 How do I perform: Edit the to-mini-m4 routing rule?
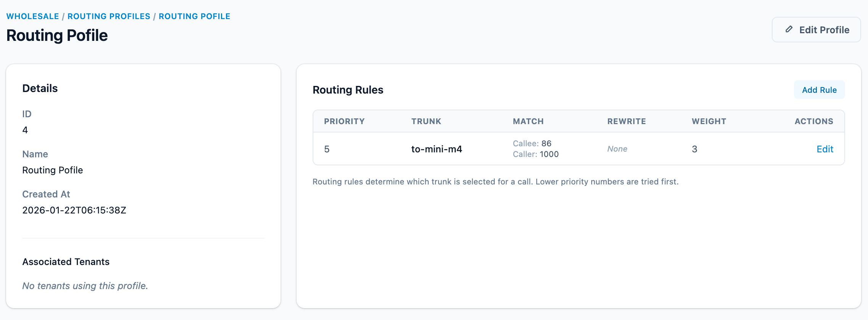pyautogui.click(x=825, y=149)
